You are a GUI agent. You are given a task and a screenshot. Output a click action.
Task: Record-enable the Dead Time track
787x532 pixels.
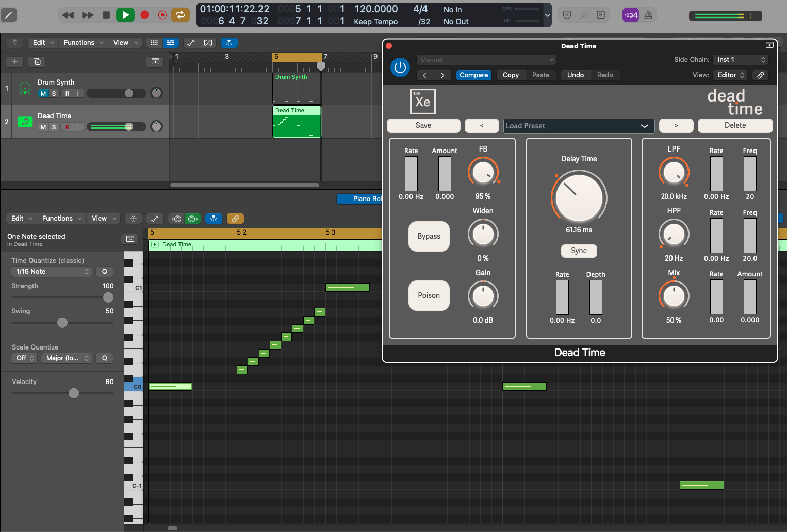click(x=67, y=127)
